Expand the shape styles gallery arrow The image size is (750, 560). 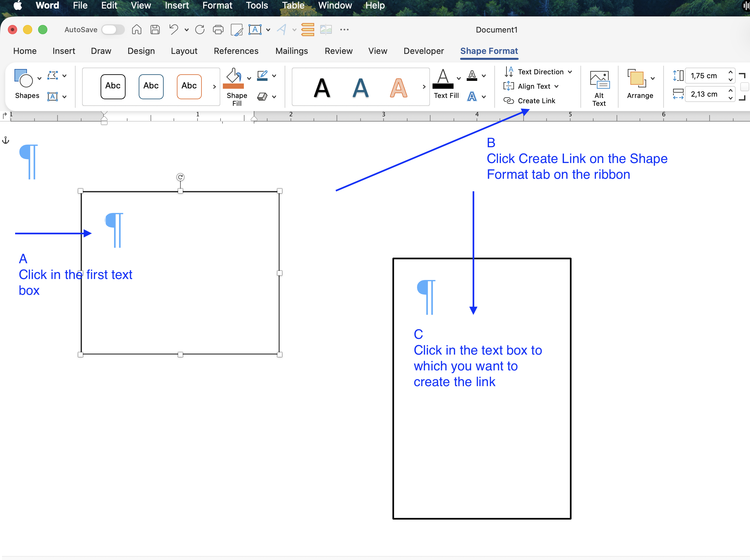tap(214, 87)
